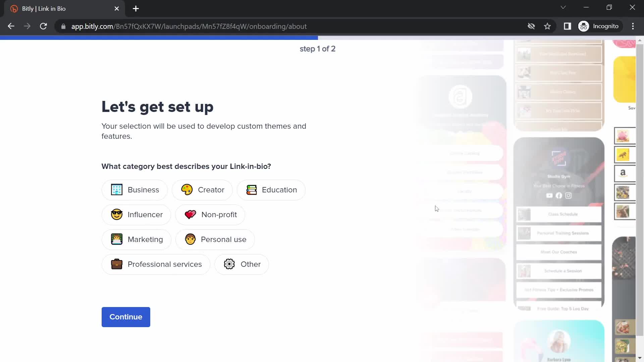Select the browser back navigation arrow
644x362 pixels.
(x=11, y=26)
